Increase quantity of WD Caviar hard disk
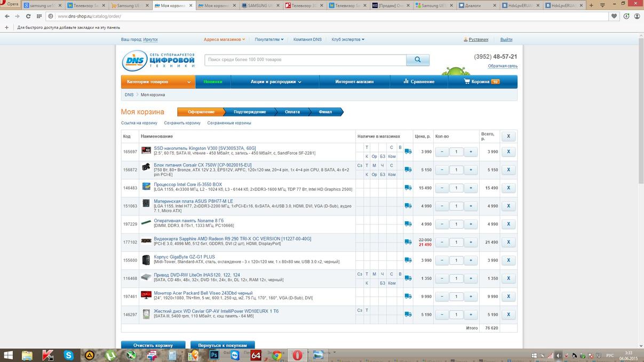Image resolution: width=644 pixels, height=362 pixels. [x=471, y=315]
